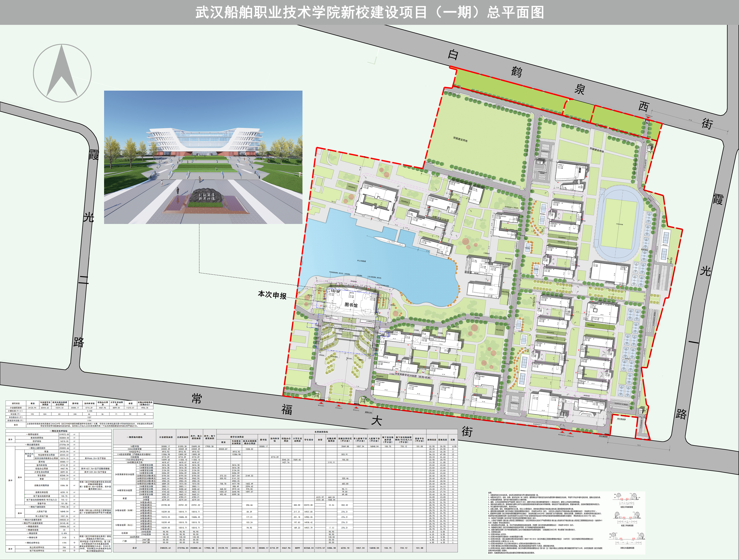Click the 地下机动停车位 row label

(37, 551)
